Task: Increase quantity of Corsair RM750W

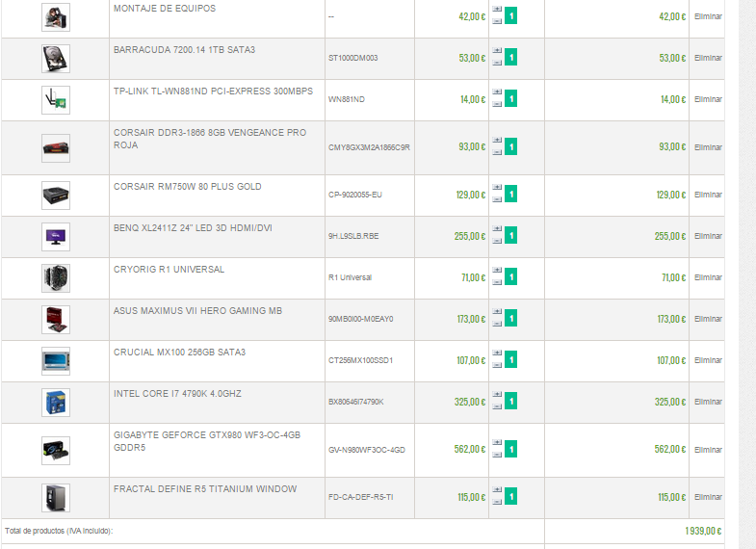Action: pos(497,188)
